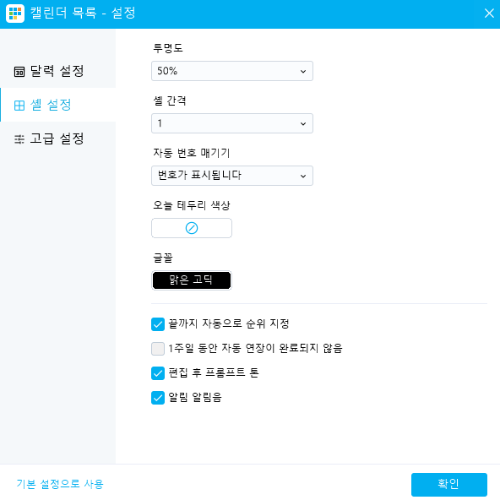
Task: Click the 오늘 테두리 색상 label
Action: pos(192,205)
